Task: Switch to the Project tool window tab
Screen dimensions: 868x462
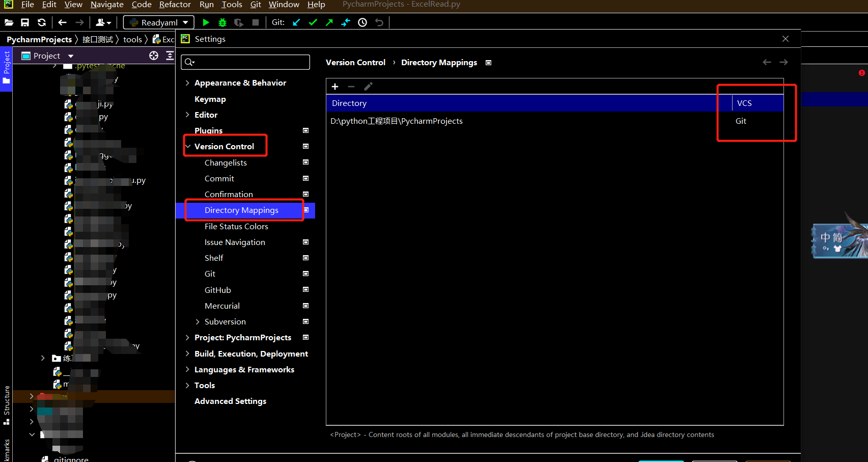Action: (x=7, y=66)
